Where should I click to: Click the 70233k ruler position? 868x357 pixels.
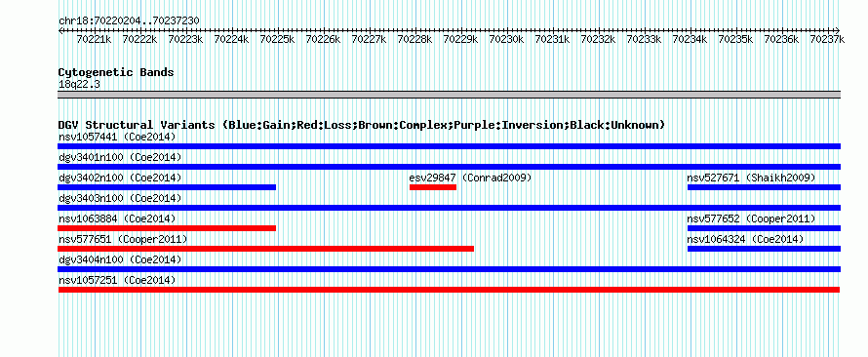646,39
